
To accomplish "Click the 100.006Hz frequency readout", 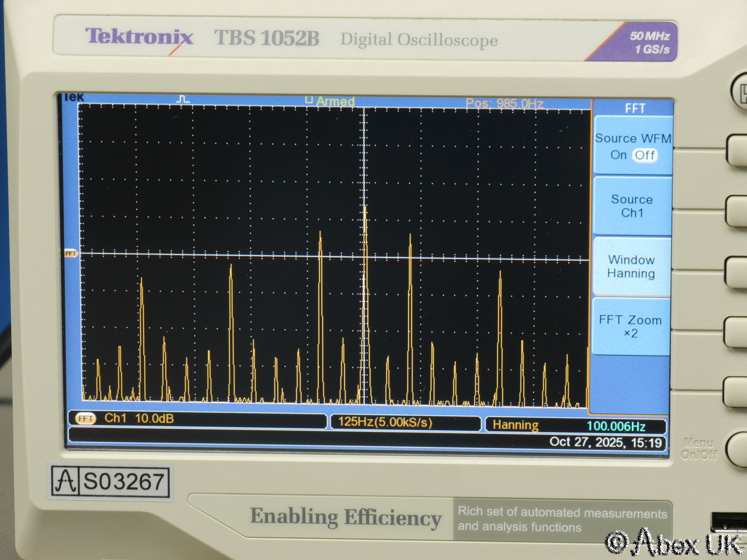I will 616,426.
